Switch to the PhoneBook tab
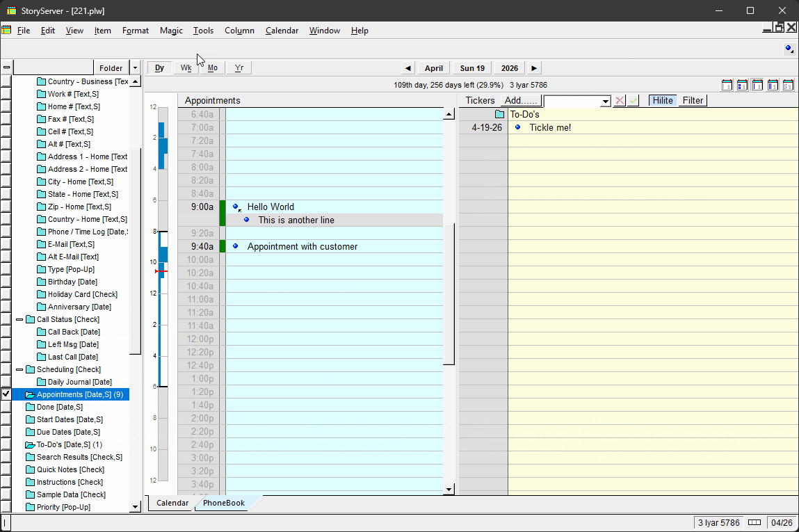799x532 pixels. click(x=224, y=503)
